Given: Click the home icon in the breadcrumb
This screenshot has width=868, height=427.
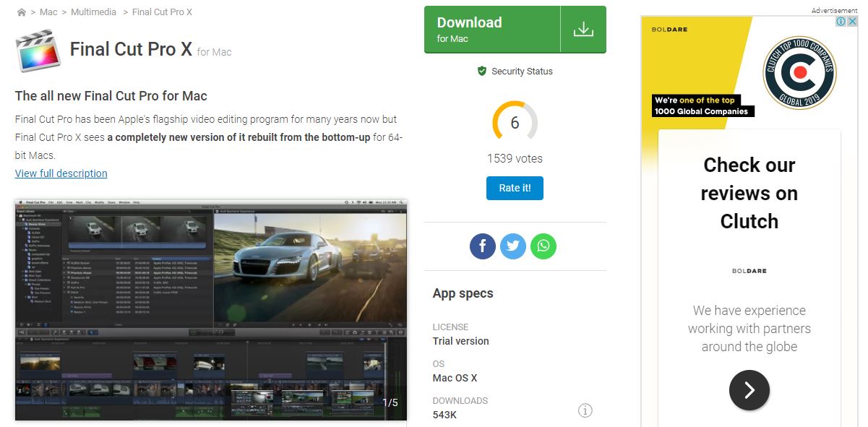Looking at the screenshot, I should click(20, 12).
